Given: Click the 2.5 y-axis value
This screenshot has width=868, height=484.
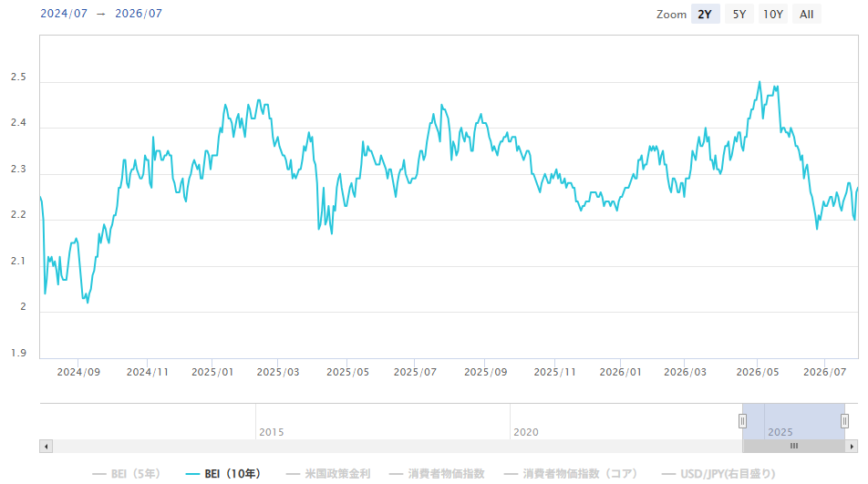Looking at the screenshot, I should 18,77.
